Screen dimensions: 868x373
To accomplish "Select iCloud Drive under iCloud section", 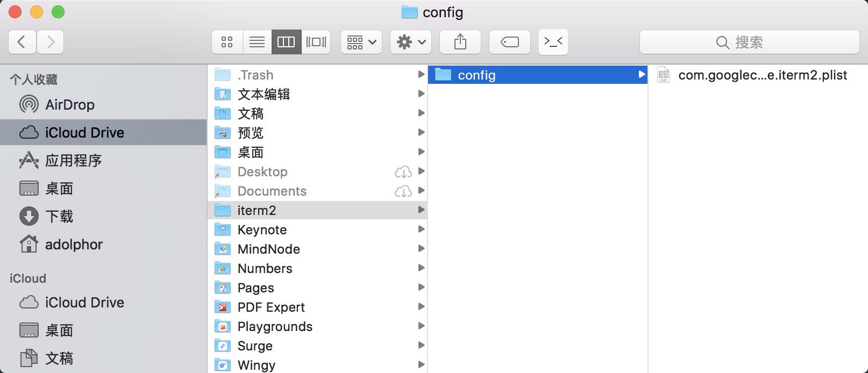I will [103, 302].
